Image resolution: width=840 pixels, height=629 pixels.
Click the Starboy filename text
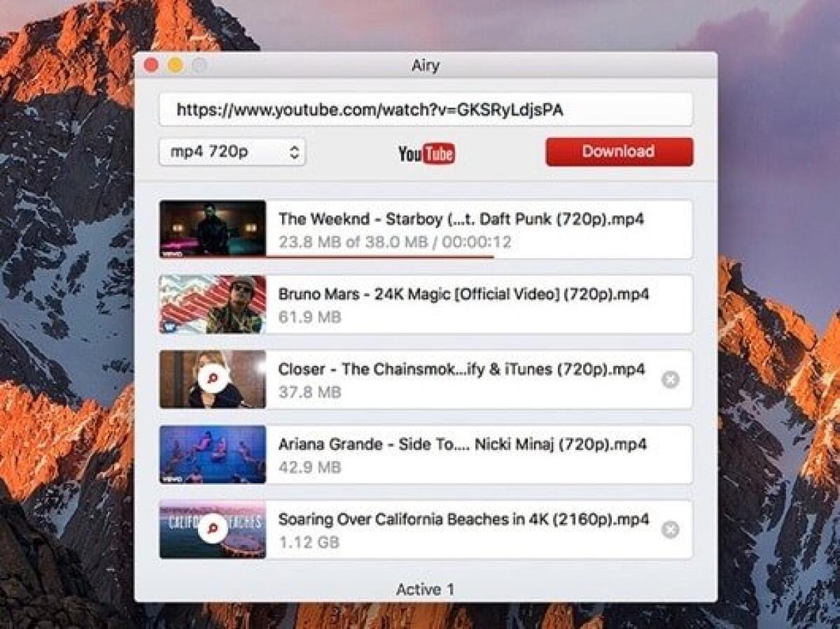462,219
